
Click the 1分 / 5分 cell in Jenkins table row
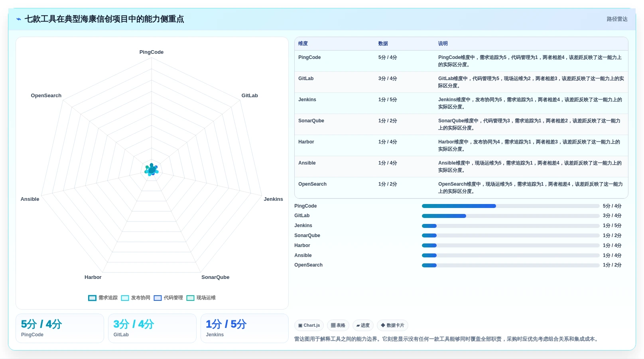pos(388,100)
